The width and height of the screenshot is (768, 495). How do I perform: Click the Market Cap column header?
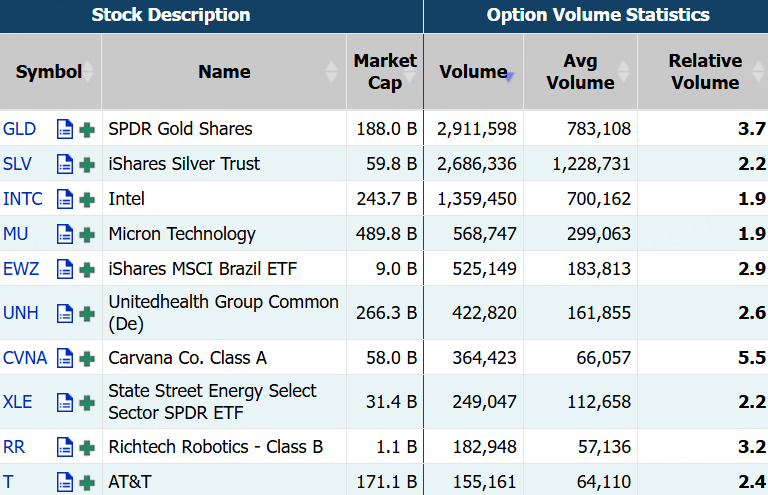(385, 72)
